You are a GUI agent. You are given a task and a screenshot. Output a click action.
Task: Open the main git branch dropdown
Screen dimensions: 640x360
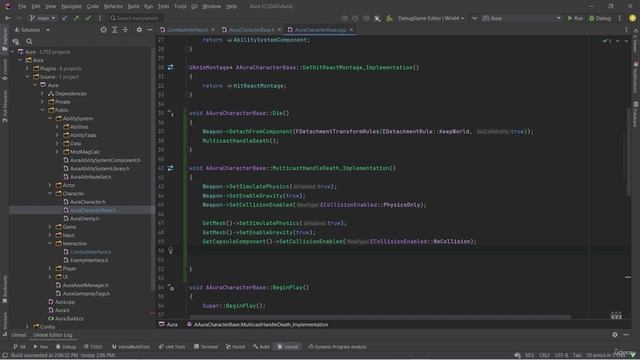pyautogui.click(x=42, y=18)
